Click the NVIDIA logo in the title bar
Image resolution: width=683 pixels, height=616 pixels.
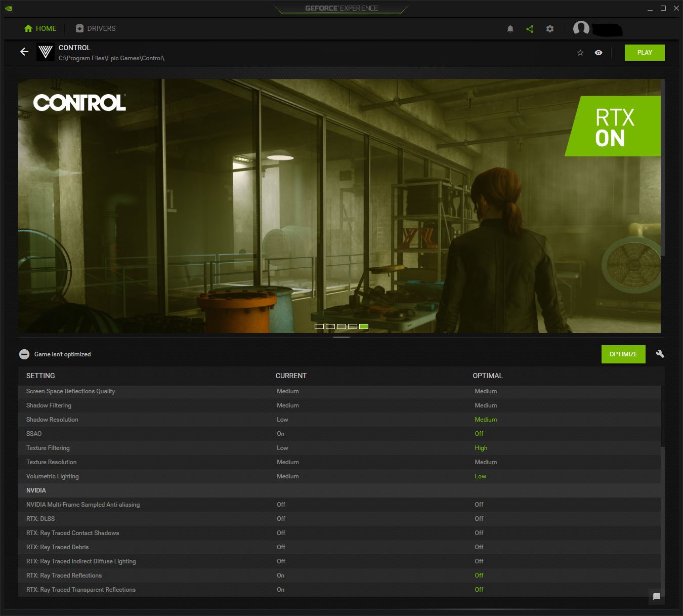pos(9,8)
